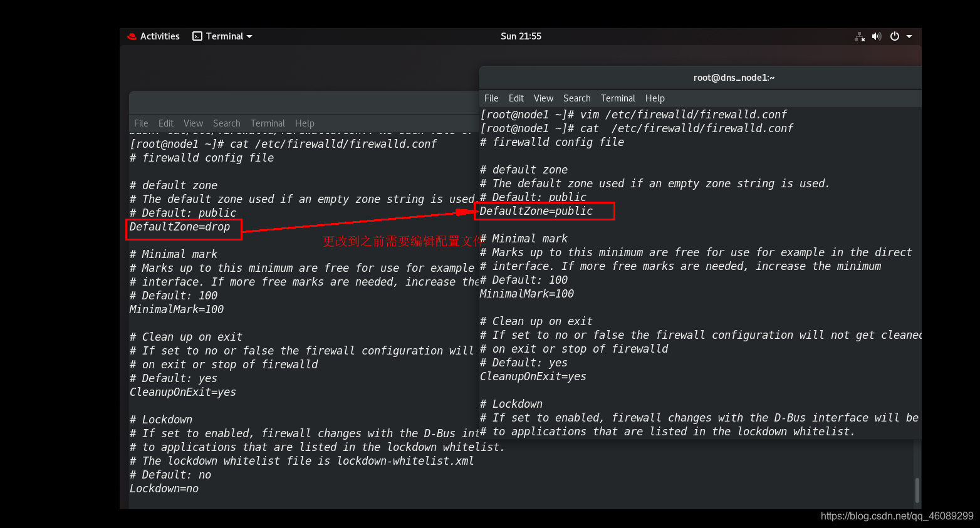980x528 pixels.
Task: Open the clock showing Sun 21:55
Action: pos(521,36)
